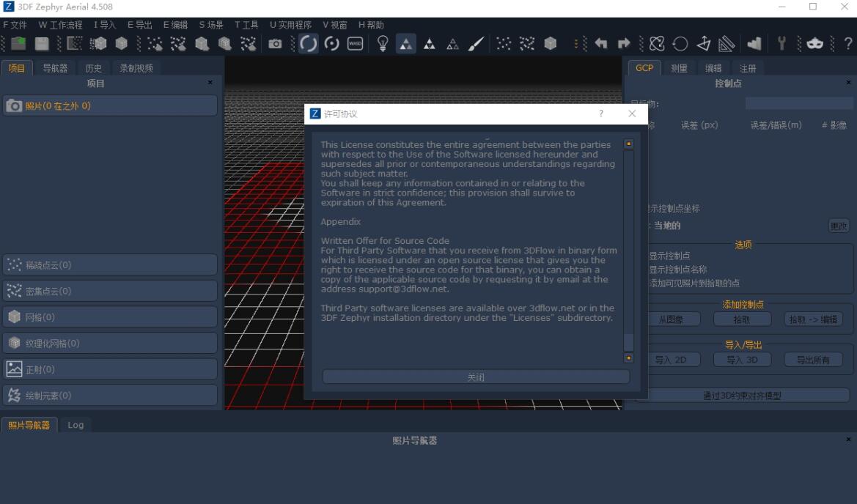Click the shaded square with dots toolbar icon
The width and height of the screenshot is (857, 504).
pyautogui.click(x=74, y=44)
